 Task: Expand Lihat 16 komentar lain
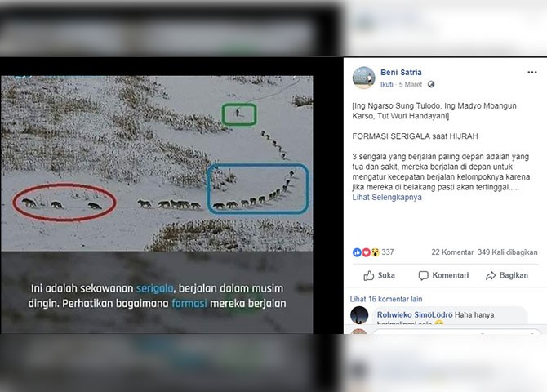coord(386,299)
